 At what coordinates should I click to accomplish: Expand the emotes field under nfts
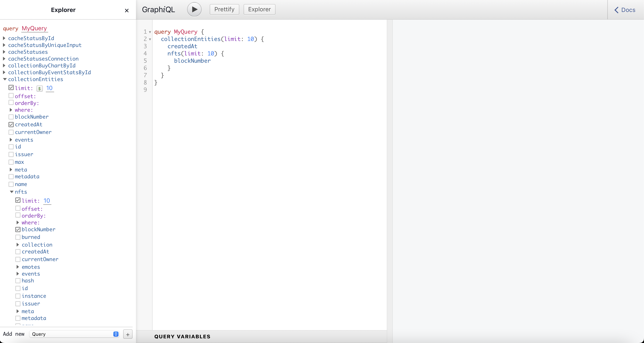18,267
